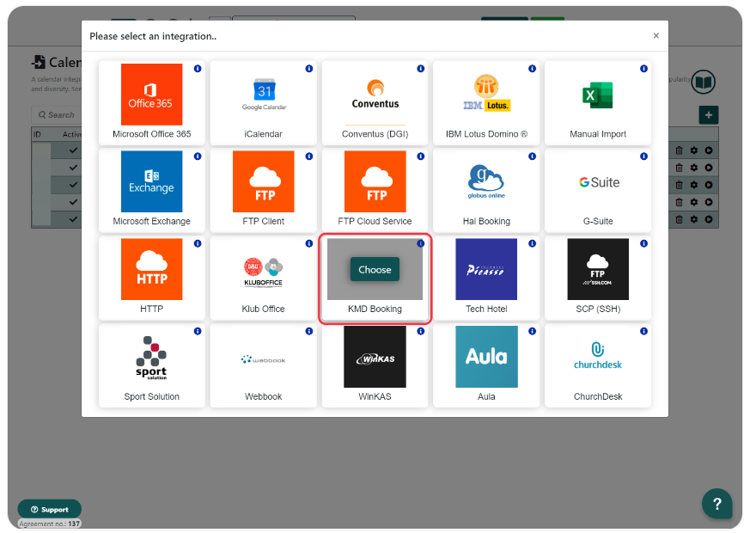Run the first integration row
Screen dimensions: 756x533
(708, 150)
